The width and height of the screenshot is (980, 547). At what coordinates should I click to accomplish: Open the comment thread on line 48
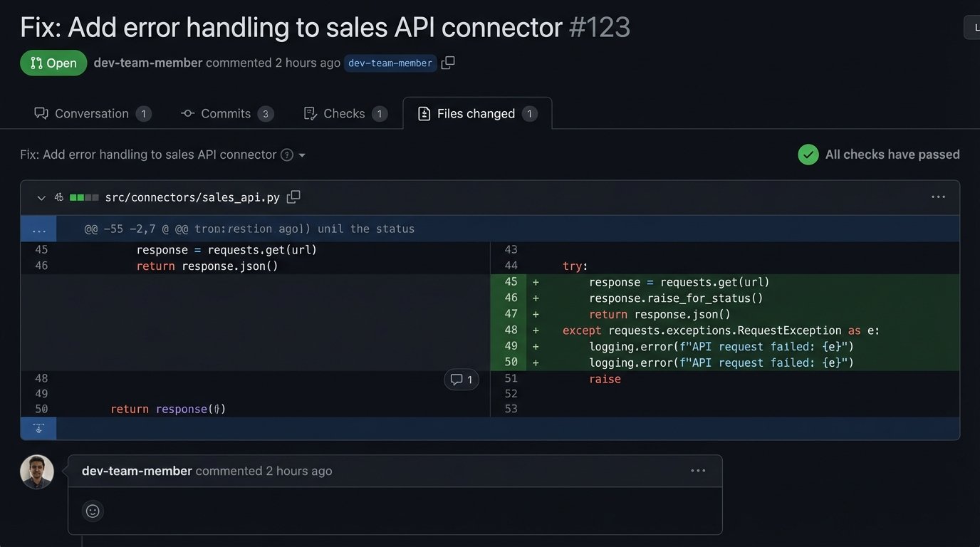(461, 380)
